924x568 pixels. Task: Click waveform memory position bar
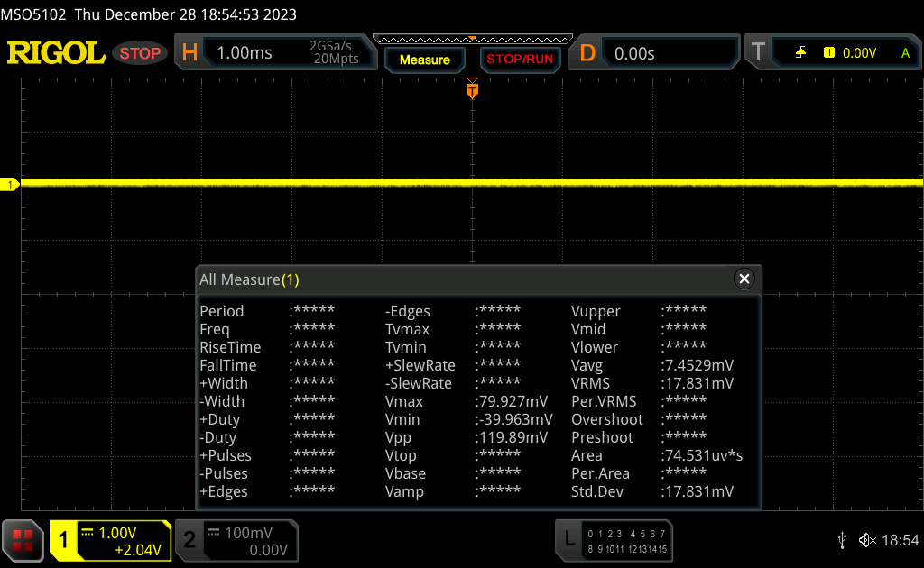[473, 40]
